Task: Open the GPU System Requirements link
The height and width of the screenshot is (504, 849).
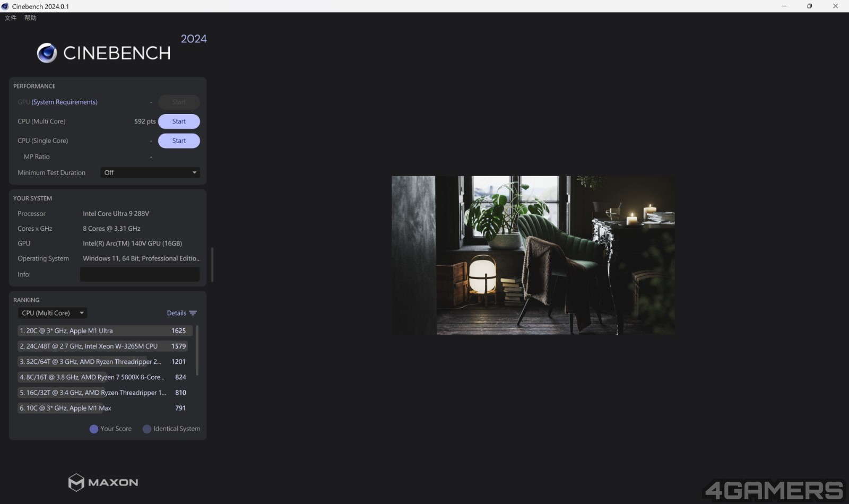Action: coord(64,102)
